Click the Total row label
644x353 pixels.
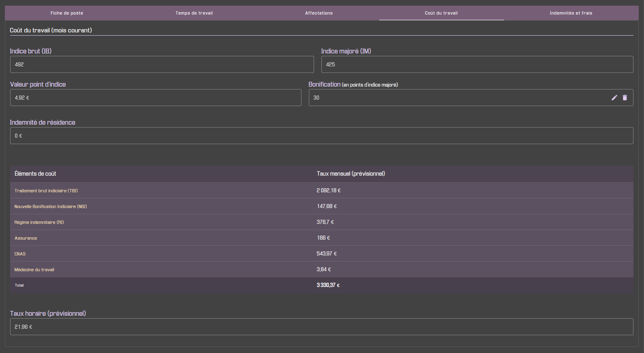[x=19, y=285]
